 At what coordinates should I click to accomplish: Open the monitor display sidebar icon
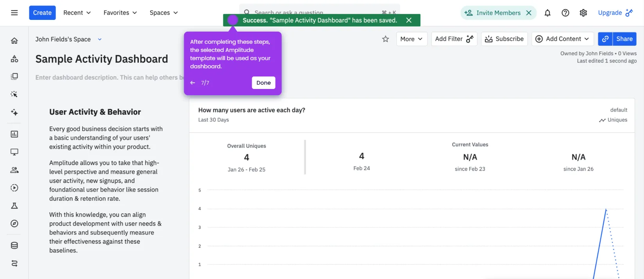pyautogui.click(x=14, y=152)
